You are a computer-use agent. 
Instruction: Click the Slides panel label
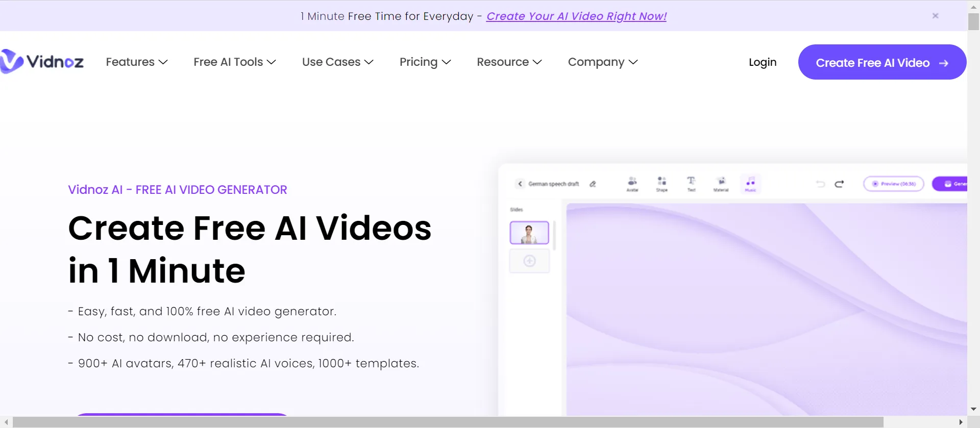pyautogui.click(x=517, y=210)
